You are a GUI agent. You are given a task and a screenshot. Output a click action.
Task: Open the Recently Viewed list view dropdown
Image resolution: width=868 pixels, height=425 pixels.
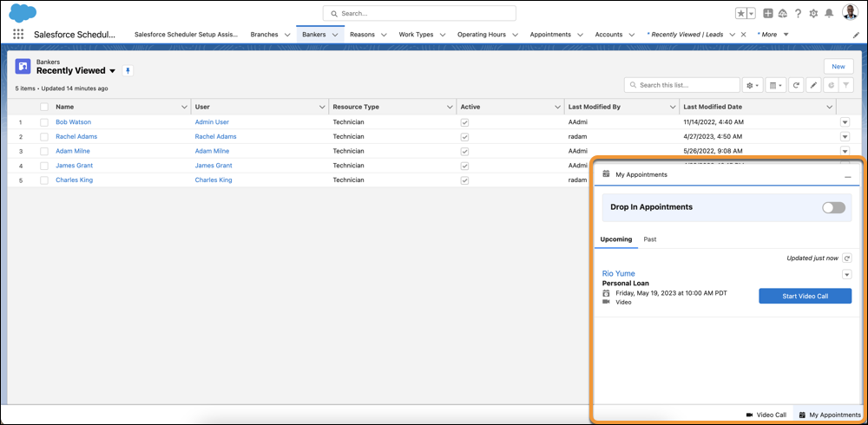click(112, 71)
